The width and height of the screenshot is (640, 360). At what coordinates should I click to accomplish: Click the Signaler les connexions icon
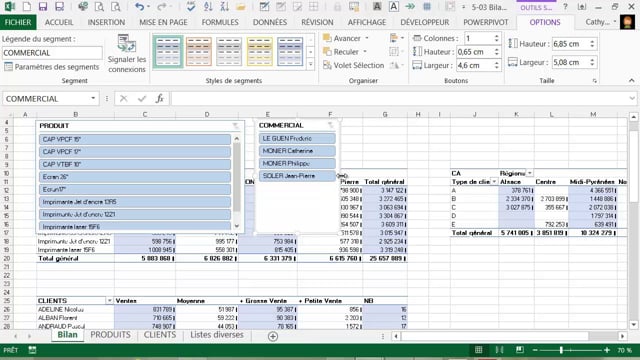(x=127, y=43)
